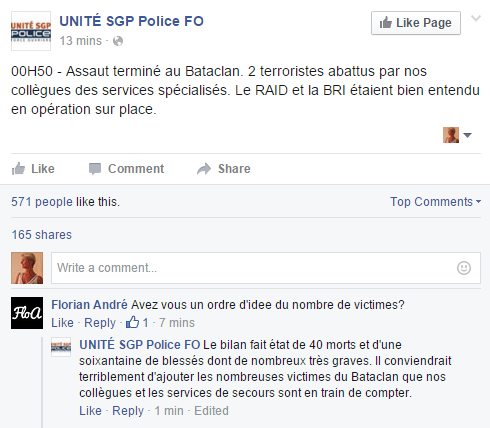Click the UNITÉ SGP Police page logo
This screenshot has height=428, width=490.
31,31
